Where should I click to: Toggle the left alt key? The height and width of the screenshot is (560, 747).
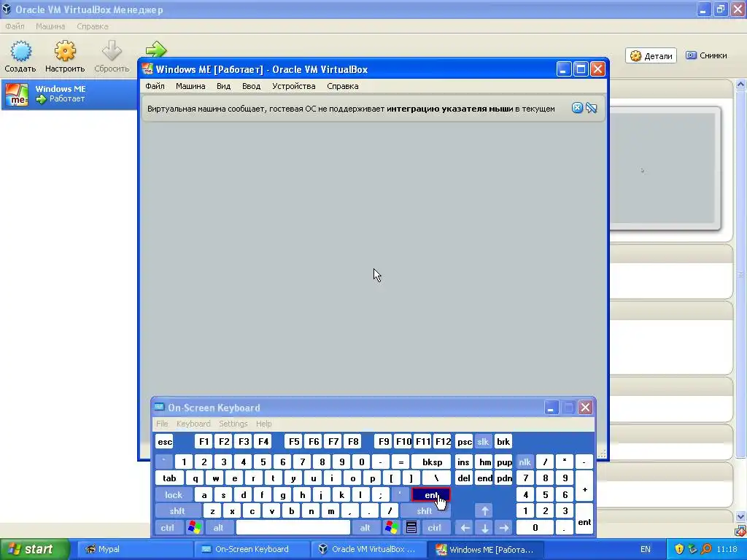218,528
